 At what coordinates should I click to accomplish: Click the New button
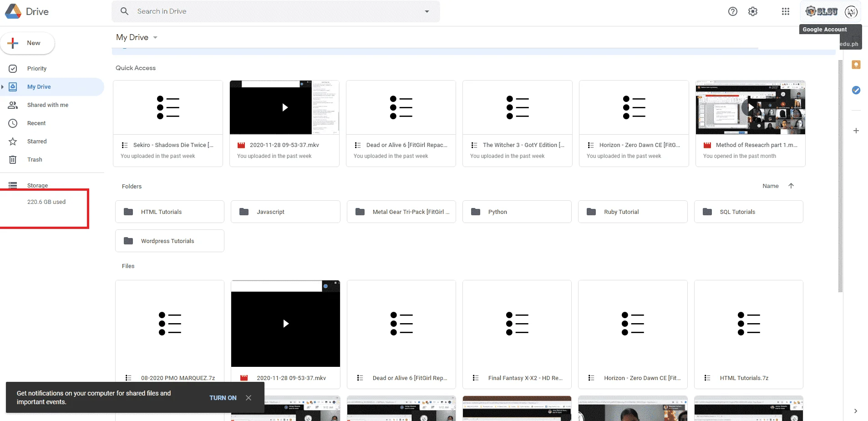(x=27, y=43)
